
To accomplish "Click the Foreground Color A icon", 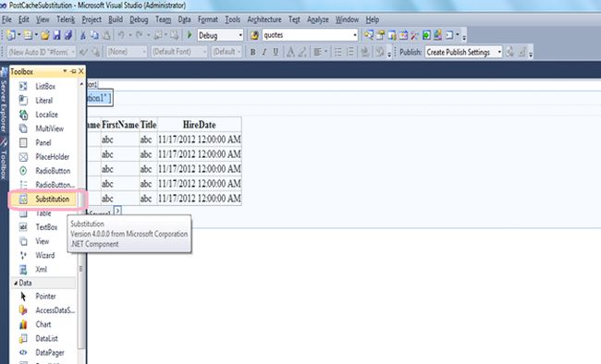I will [290, 52].
